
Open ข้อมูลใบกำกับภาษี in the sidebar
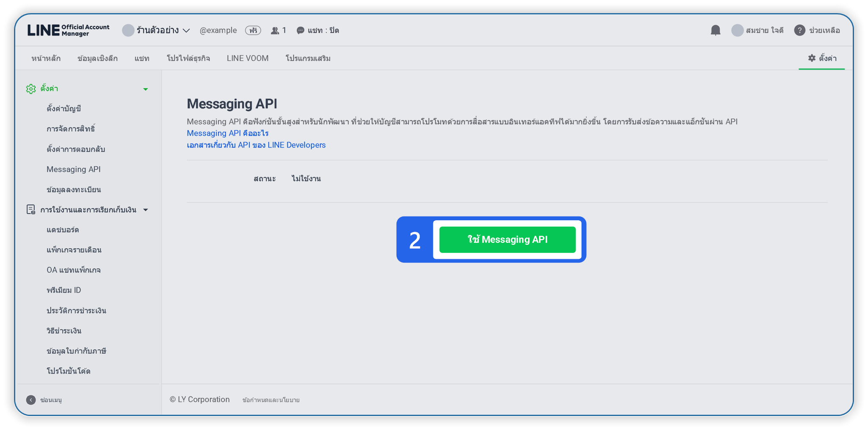click(x=77, y=351)
